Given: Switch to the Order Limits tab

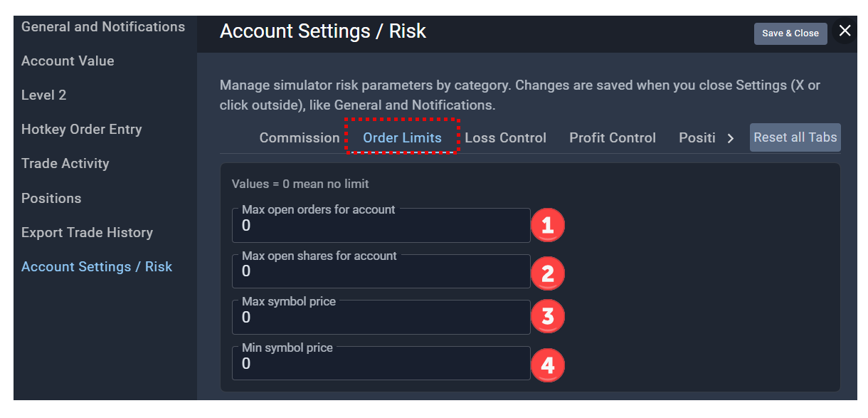Looking at the screenshot, I should pos(402,137).
